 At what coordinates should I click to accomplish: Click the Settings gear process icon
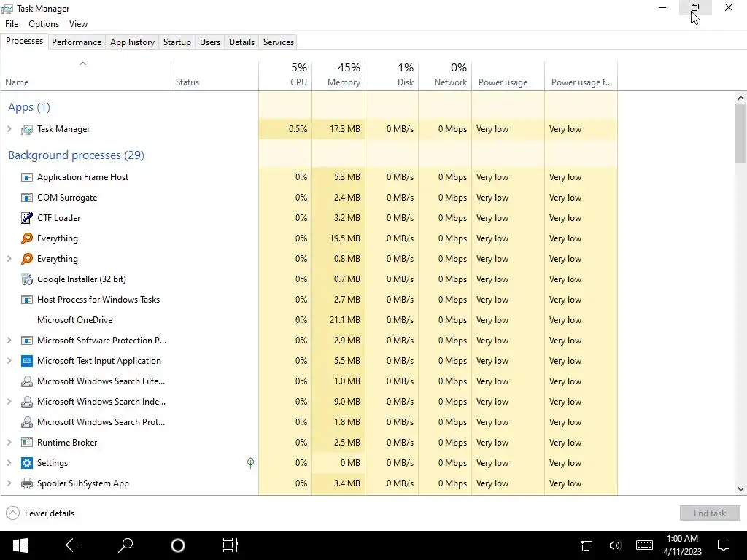click(27, 463)
